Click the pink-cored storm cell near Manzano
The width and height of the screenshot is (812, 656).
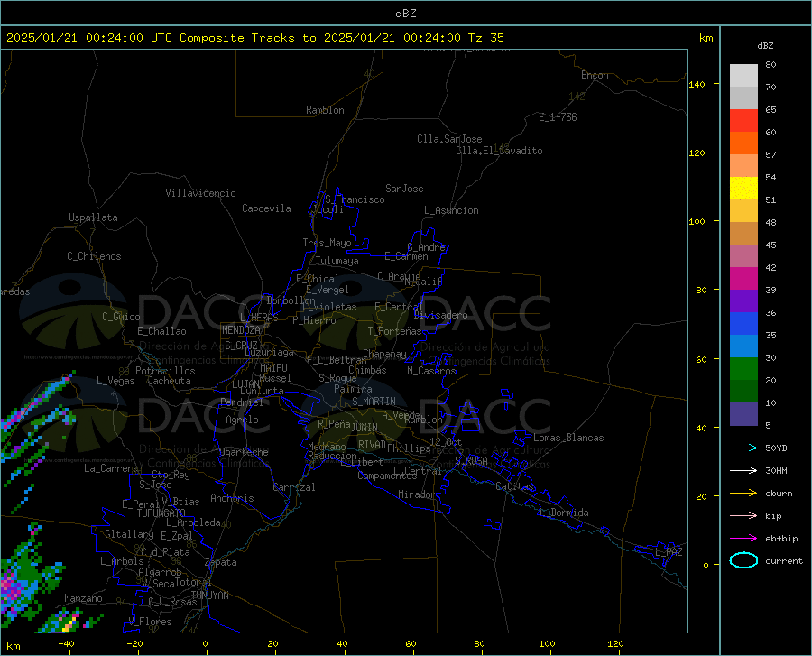[12, 587]
